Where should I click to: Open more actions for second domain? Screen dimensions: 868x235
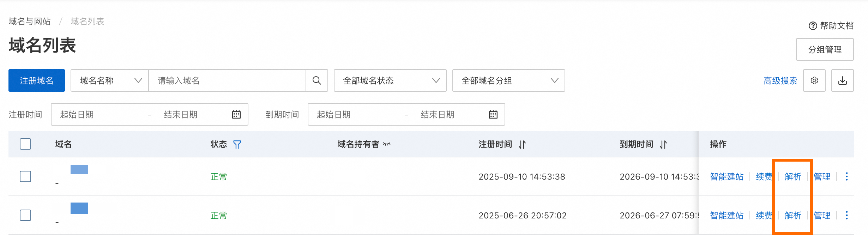pos(846,215)
